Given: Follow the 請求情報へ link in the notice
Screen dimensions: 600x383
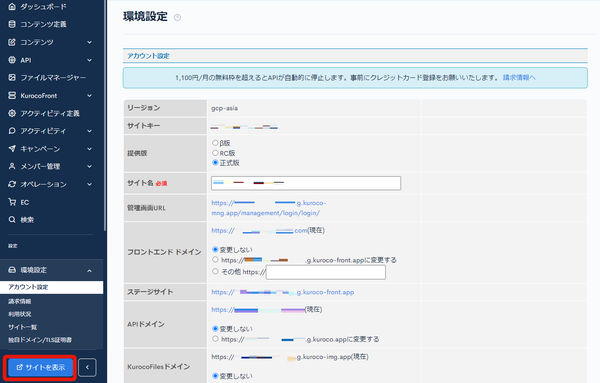Looking at the screenshot, I should click(x=519, y=77).
